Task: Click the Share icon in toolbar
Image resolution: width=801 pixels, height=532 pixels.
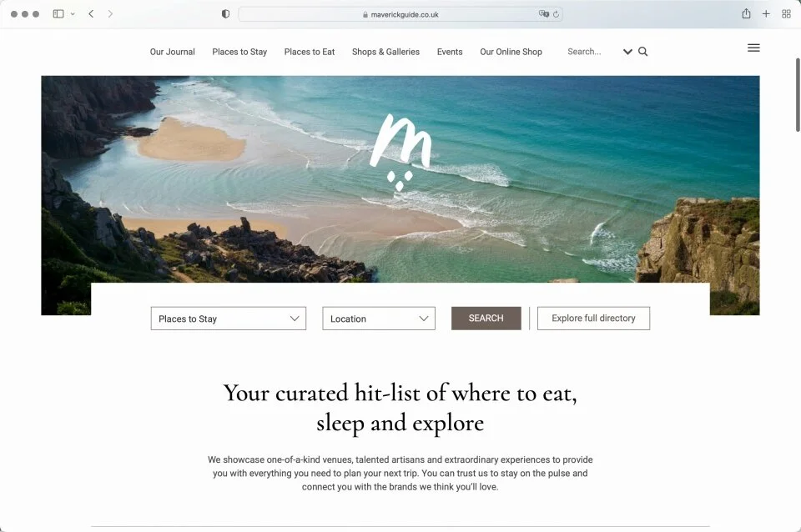Action: (746, 14)
